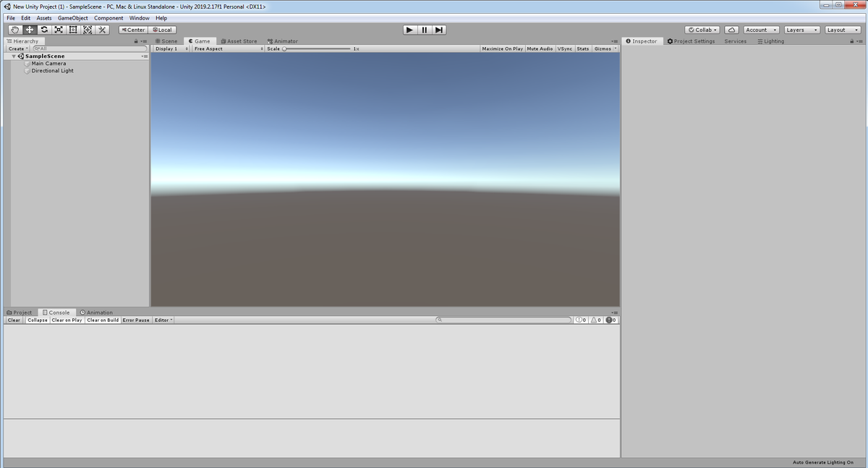This screenshot has height=468, width=868.
Task: Toggle handle rotation Local button
Action: click(162, 30)
